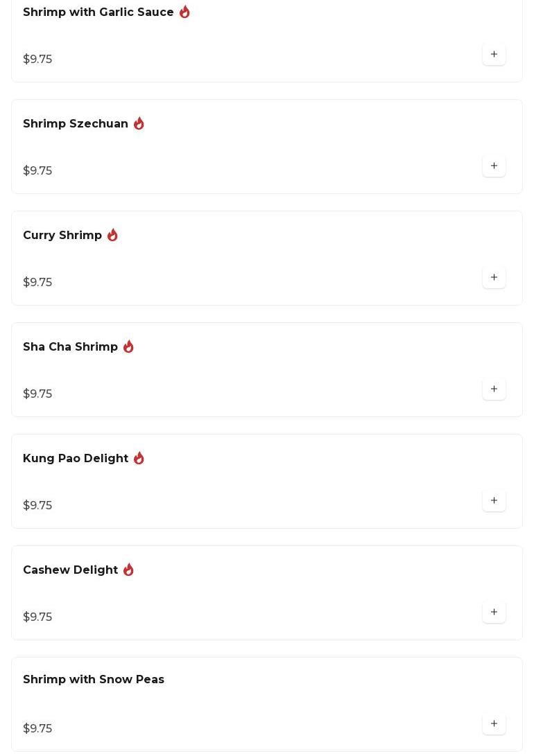Add Kung Pao Delight to cart
534x756 pixels.
[494, 501]
